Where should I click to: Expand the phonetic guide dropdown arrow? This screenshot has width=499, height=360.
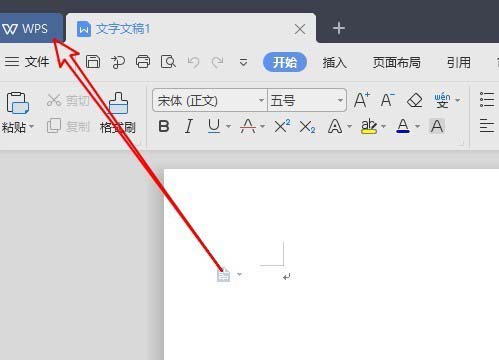458,100
